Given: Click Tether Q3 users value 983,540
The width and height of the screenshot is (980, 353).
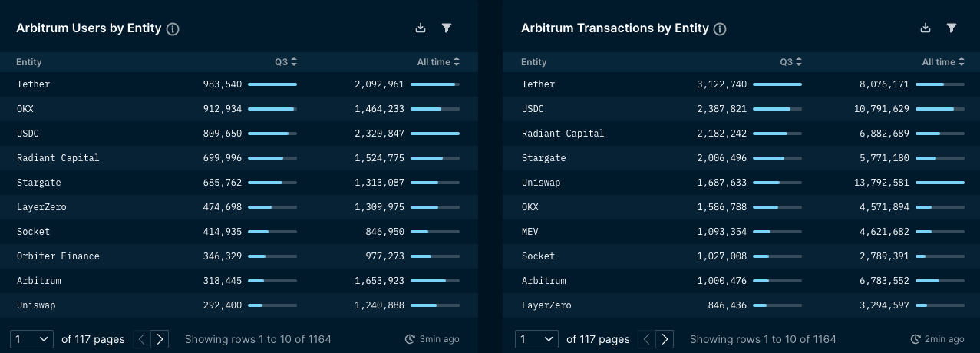Looking at the screenshot, I should pos(223,84).
